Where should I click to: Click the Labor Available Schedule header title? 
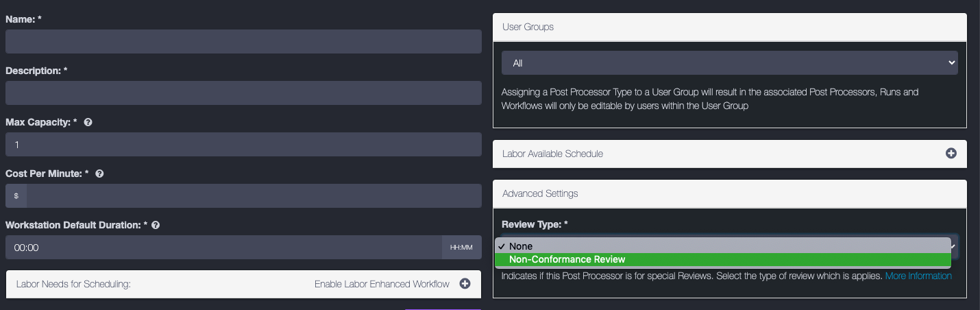(552, 154)
